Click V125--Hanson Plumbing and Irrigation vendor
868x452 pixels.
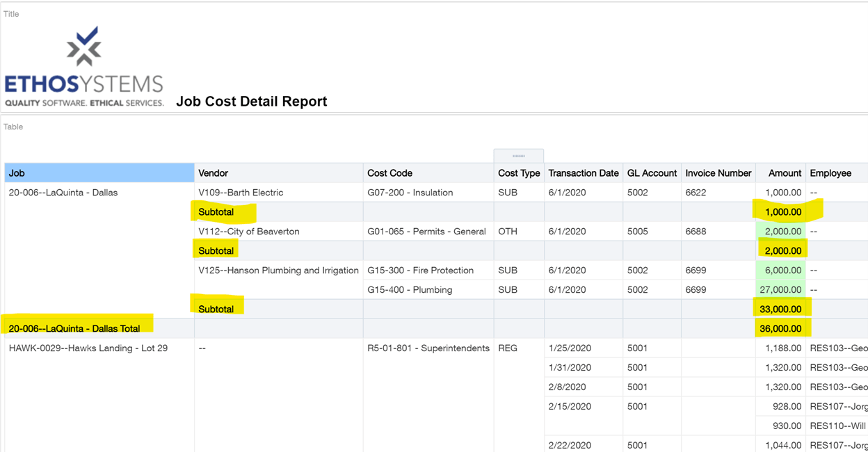[x=278, y=271]
